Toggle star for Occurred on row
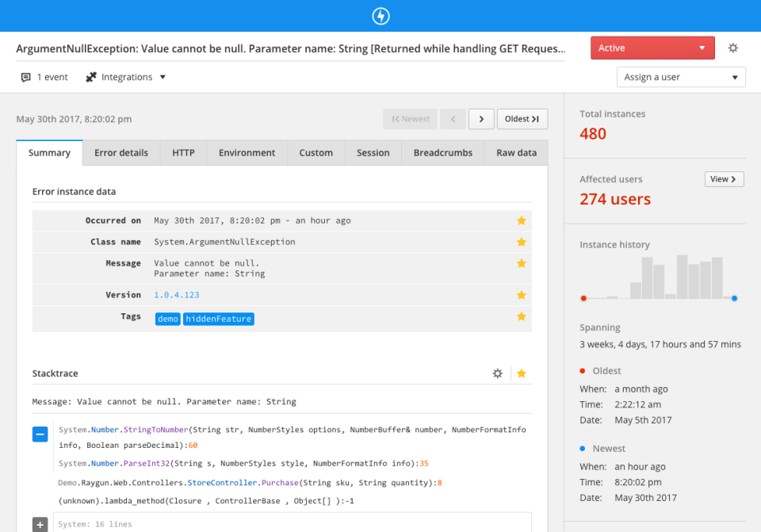761x532 pixels. 522,221
